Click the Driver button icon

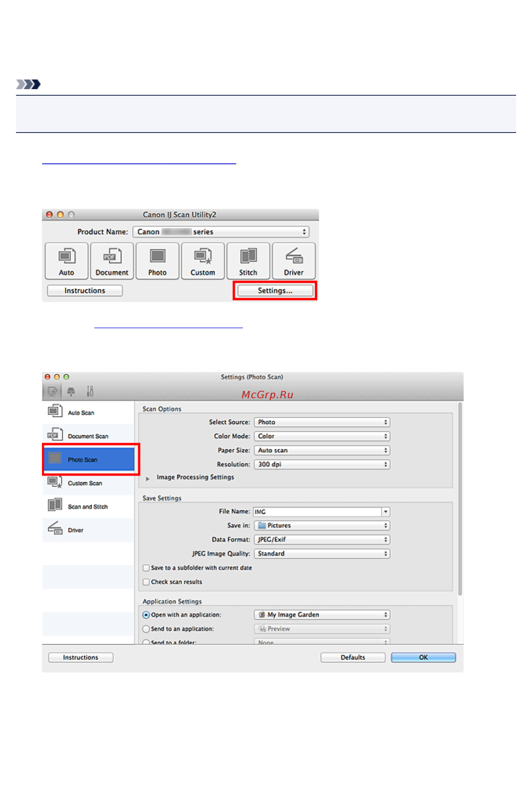pyautogui.click(x=294, y=256)
